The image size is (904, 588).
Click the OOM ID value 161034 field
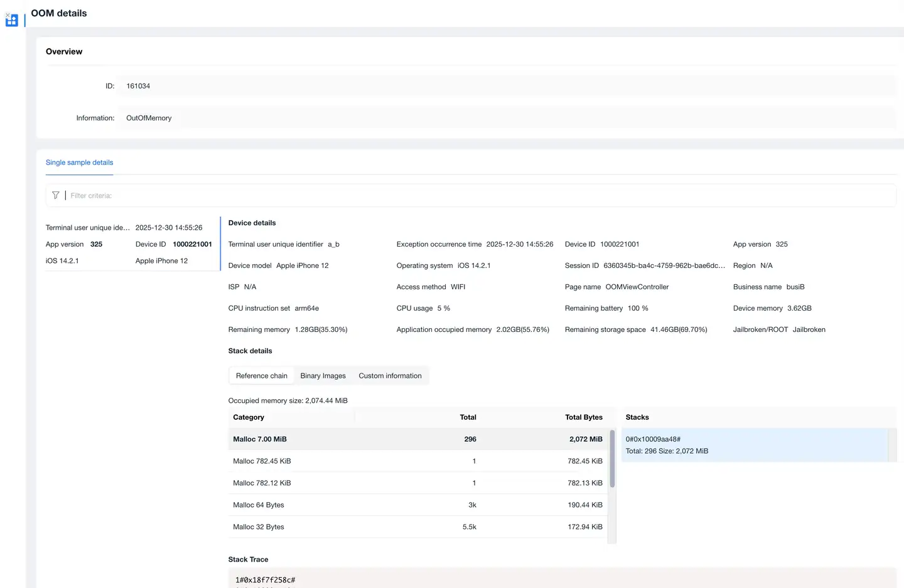click(x=138, y=86)
